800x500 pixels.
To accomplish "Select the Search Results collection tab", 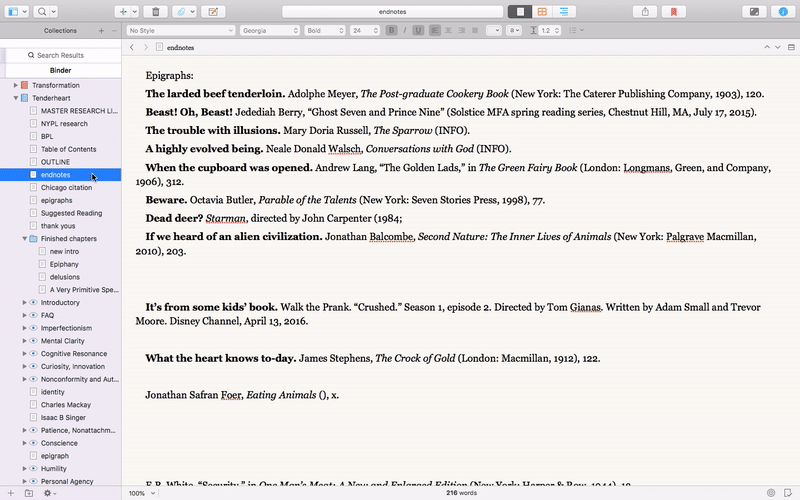I will coord(61,55).
